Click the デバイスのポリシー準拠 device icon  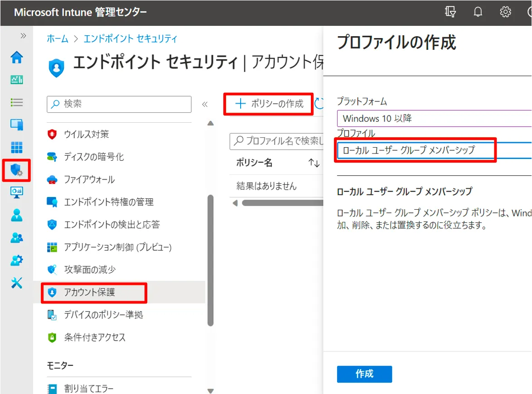(52, 315)
